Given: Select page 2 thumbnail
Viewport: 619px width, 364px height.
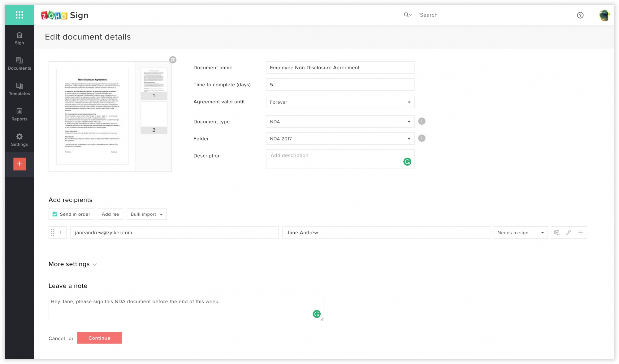Looking at the screenshot, I should coord(154,118).
